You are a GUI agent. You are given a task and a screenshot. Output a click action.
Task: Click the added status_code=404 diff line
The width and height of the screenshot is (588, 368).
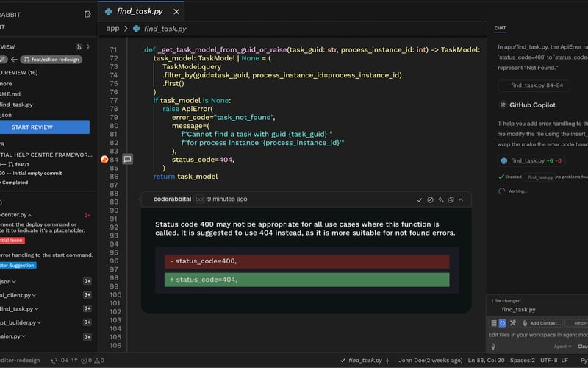pyautogui.click(x=306, y=280)
